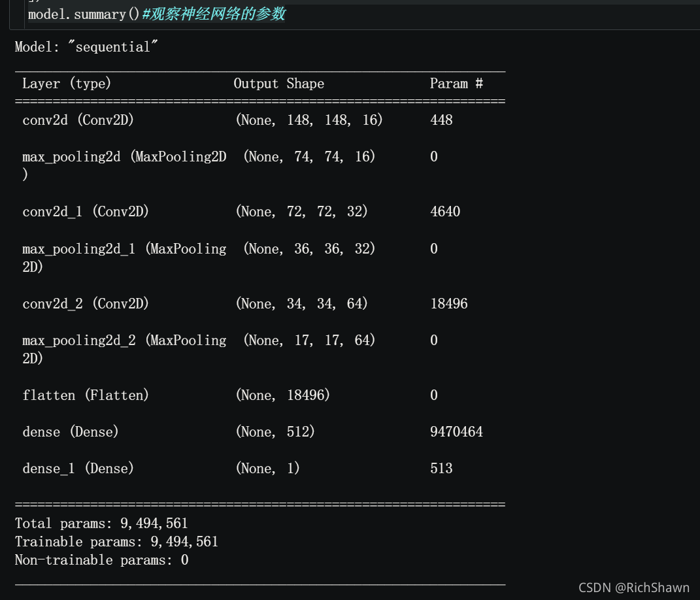Select the conv2d_1 (Conv2D) layer name
Image resolution: width=700 pixels, height=600 pixels.
[x=86, y=212]
